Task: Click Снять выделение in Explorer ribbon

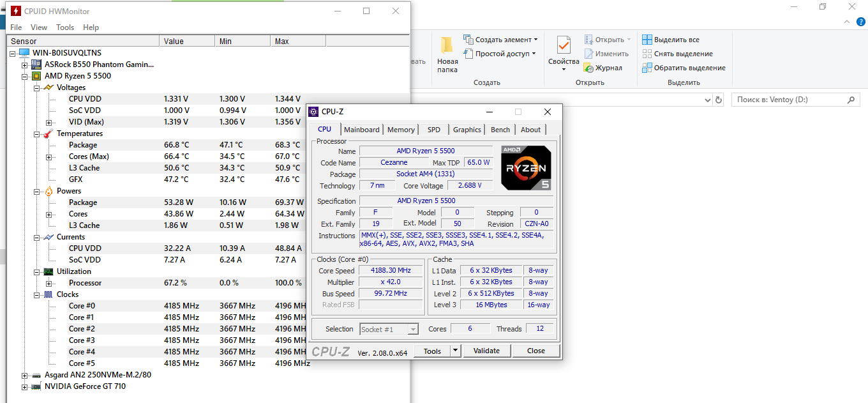Action: tap(677, 54)
